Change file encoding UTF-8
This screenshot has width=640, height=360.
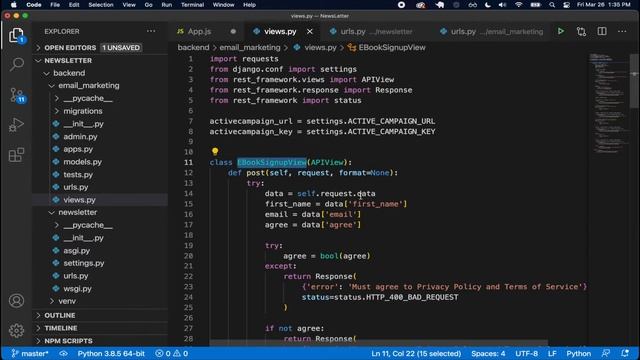527,353
